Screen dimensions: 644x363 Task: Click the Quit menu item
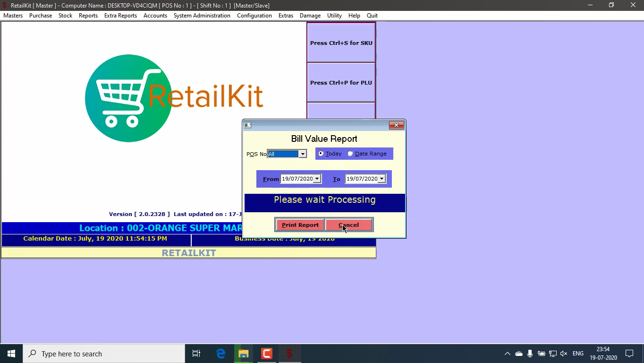click(372, 16)
